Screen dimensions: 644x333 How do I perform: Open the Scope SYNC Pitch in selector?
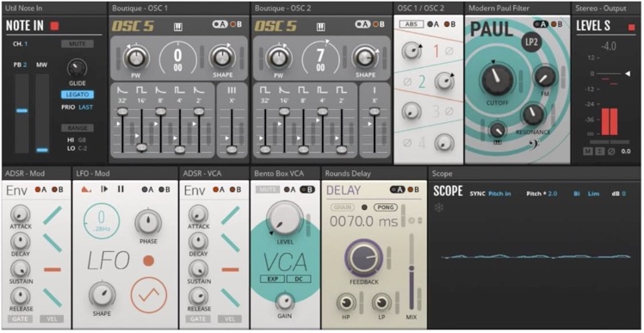point(499,194)
